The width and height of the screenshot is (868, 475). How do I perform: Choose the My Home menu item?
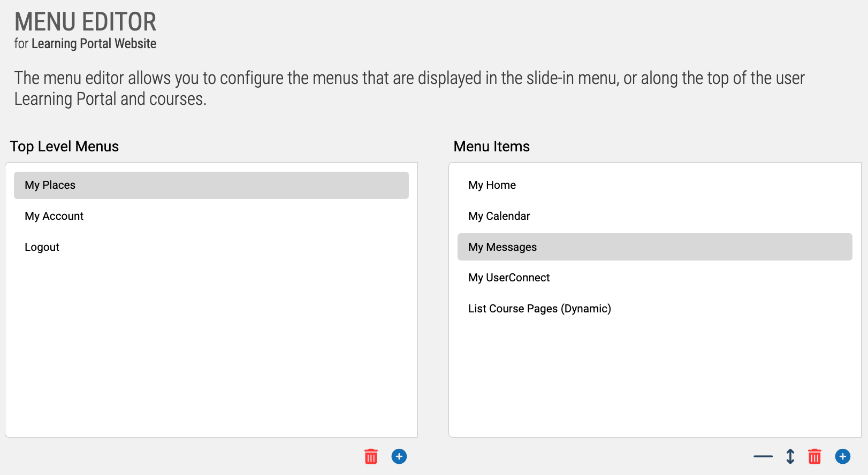(x=655, y=185)
